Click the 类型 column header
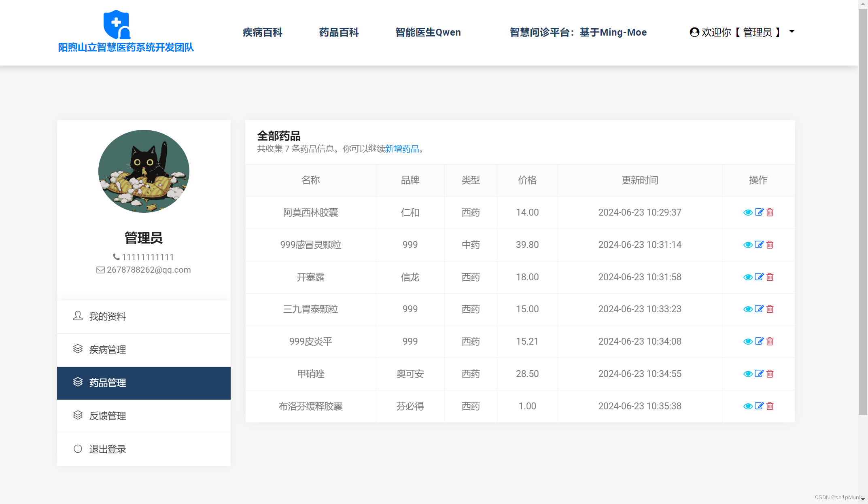Viewport: 868px width, 504px height. click(x=471, y=180)
